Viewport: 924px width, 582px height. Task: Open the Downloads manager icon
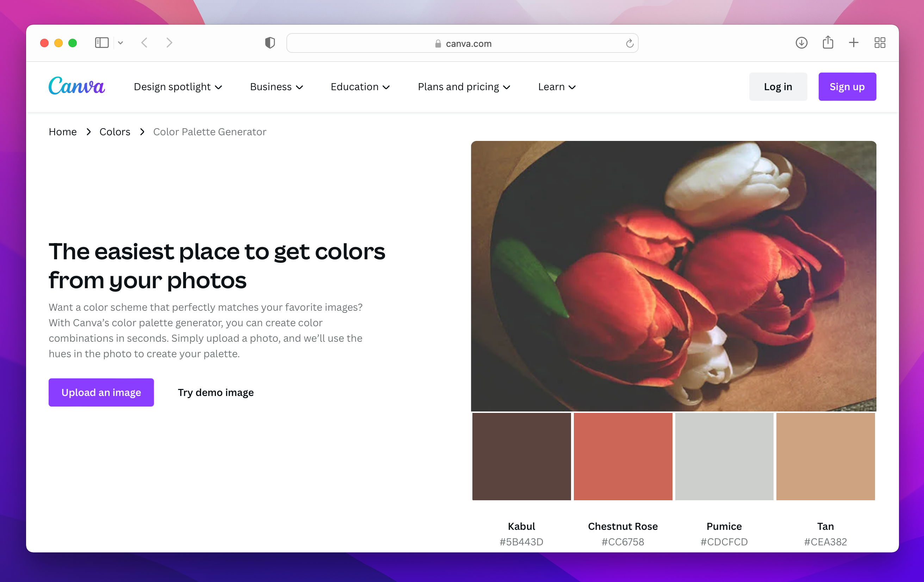click(x=802, y=43)
